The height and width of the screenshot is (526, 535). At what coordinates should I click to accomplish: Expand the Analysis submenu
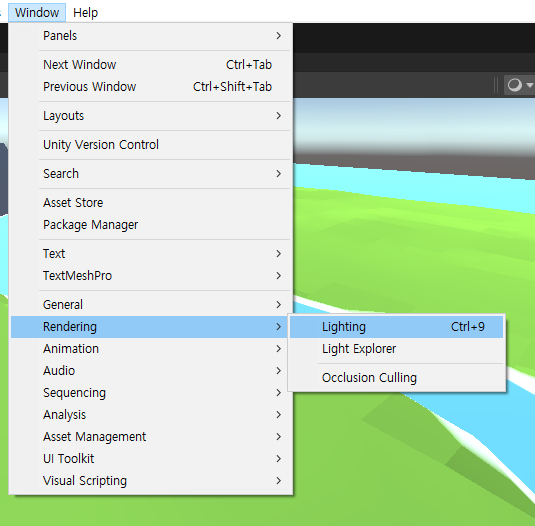[x=150, y=415]
